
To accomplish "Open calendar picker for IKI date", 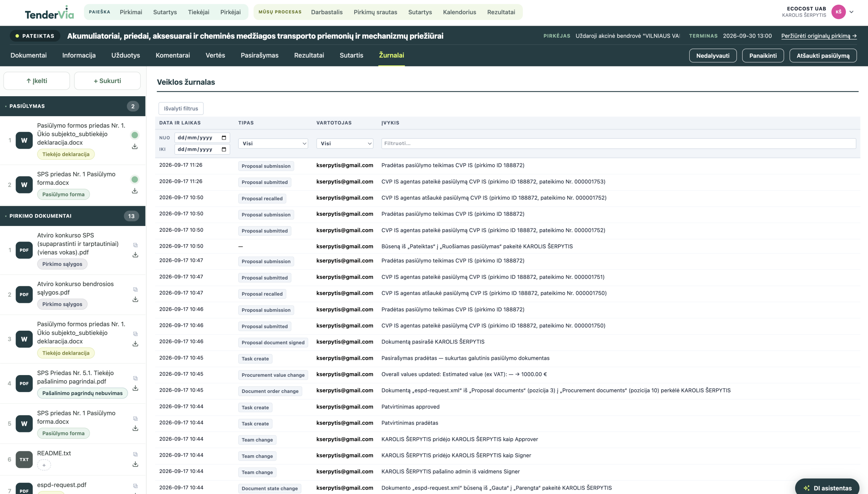I will click(x=224, y=149).
